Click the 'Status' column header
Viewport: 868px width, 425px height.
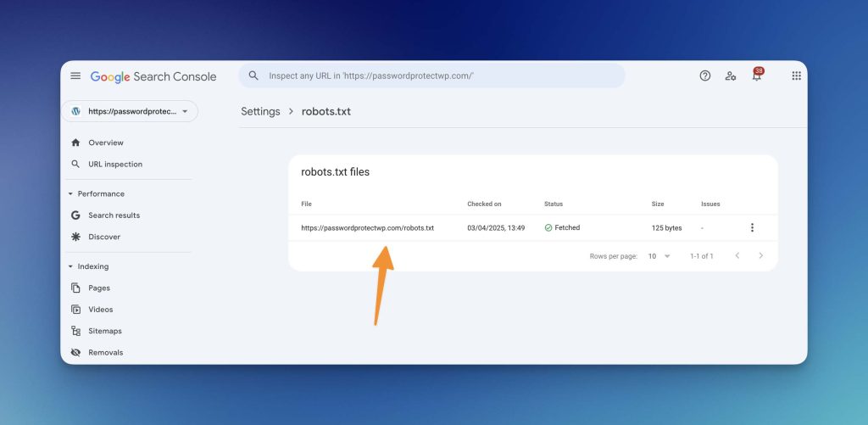pos(554,204)
